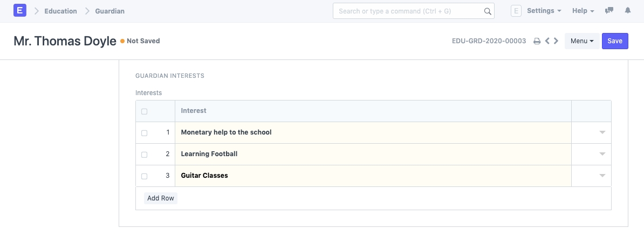Open the chat messages icon
Viewport: 644px width, 241px height.
point(609,11)
